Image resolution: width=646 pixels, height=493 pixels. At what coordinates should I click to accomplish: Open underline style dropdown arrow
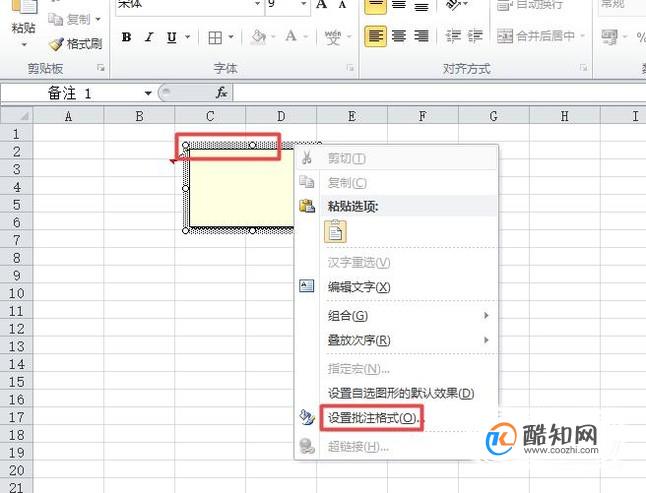pyautogui.click(x=187, y=37)
